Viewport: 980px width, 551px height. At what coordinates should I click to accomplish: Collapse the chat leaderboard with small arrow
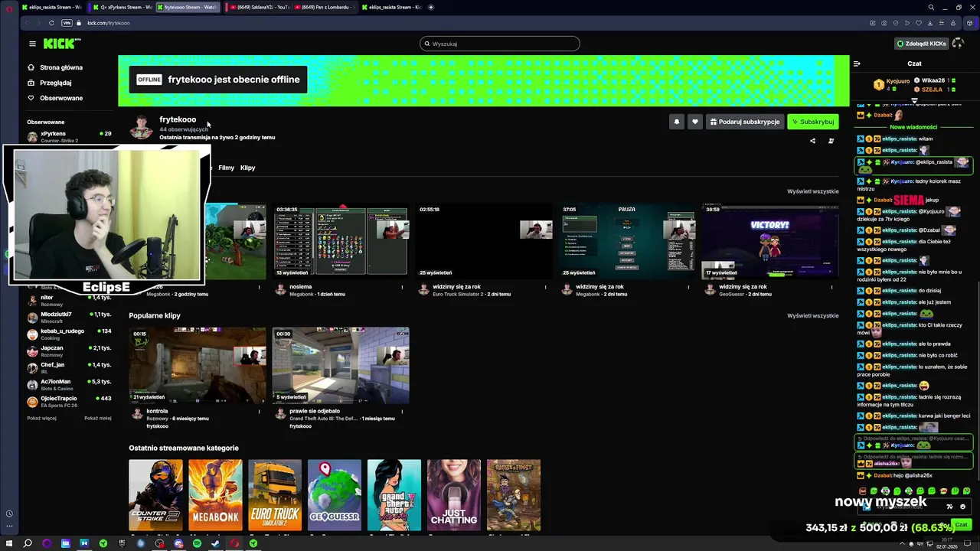(914, 100)
